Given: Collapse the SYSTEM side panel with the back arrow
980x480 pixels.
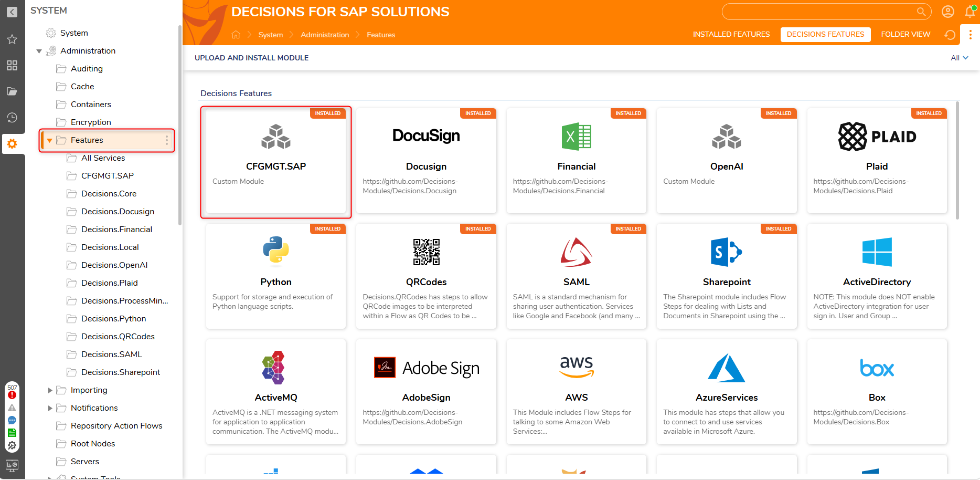Looking at the screenshot, I should (12, 12).
